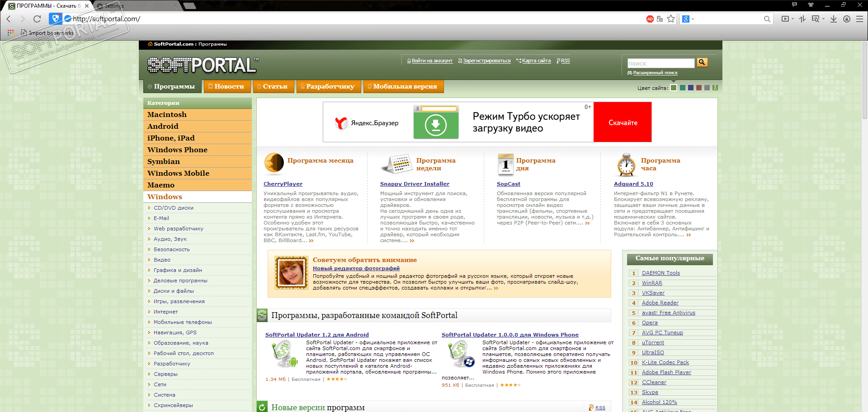Click the round lock toolbar icon
868x412 pixels.
(847, 19)
